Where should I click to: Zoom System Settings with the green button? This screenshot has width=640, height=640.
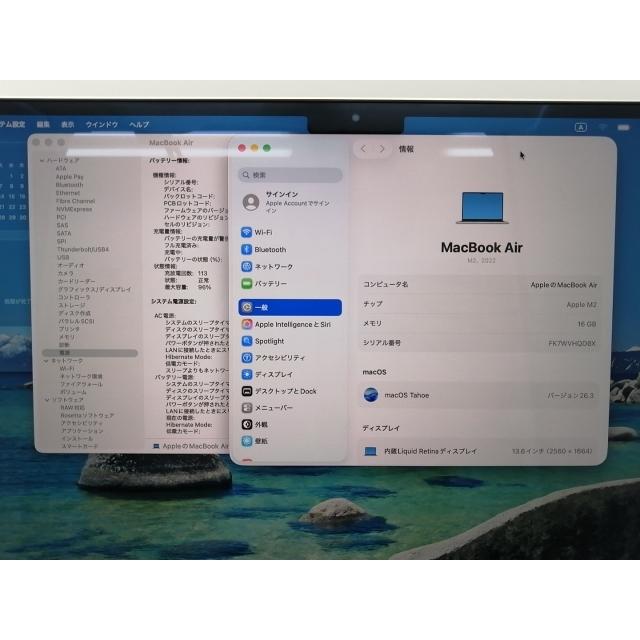point(267,148)
